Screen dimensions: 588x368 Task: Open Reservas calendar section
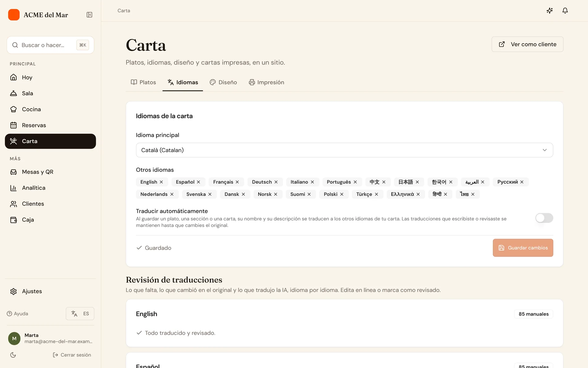pyautogui.click(x=50, y=125)
